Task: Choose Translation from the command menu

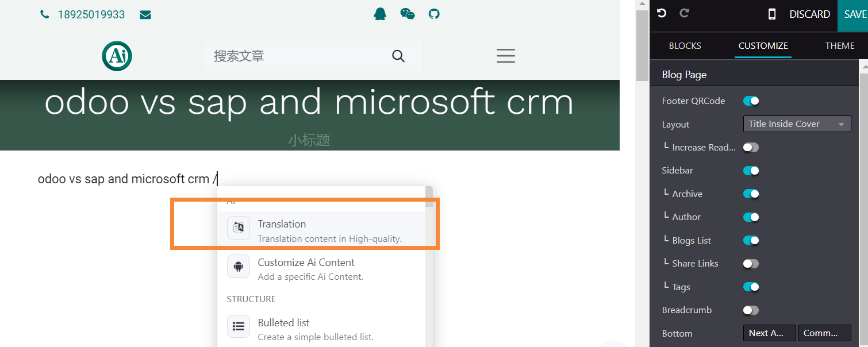Action: pyautogui.click(x=321, y=230)
